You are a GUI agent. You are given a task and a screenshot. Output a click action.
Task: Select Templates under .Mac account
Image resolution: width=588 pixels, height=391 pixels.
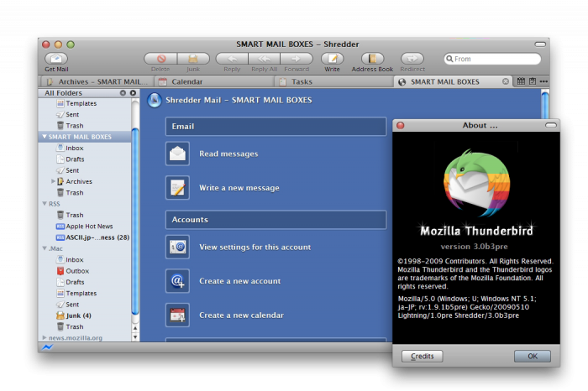81,294
